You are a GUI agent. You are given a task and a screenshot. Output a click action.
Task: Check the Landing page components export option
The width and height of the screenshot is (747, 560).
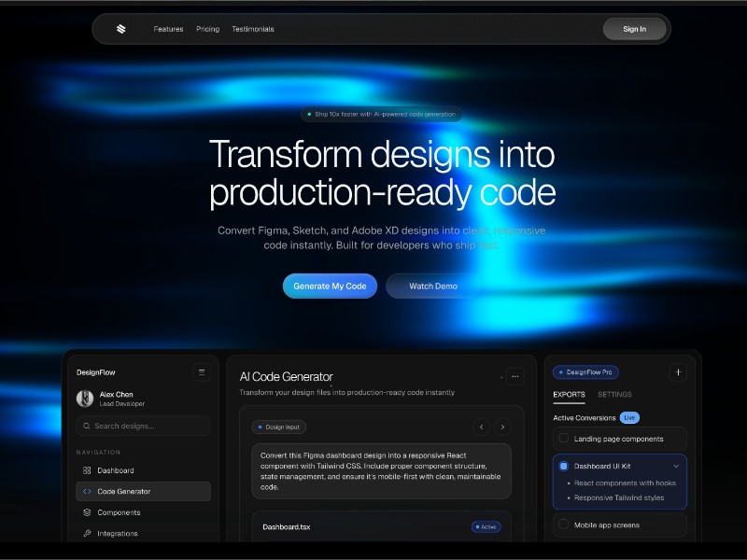pyautogui.click(x=563, y=439)
